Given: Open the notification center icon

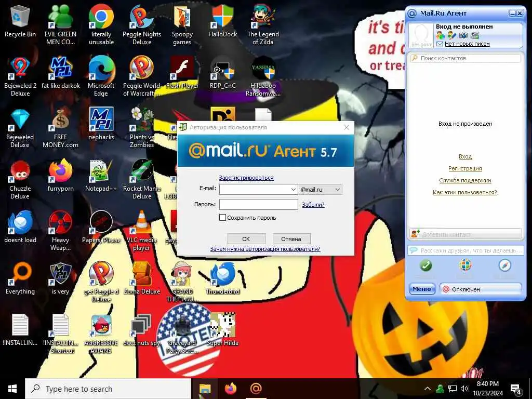Looking at the screenshot, I should 516,389.
